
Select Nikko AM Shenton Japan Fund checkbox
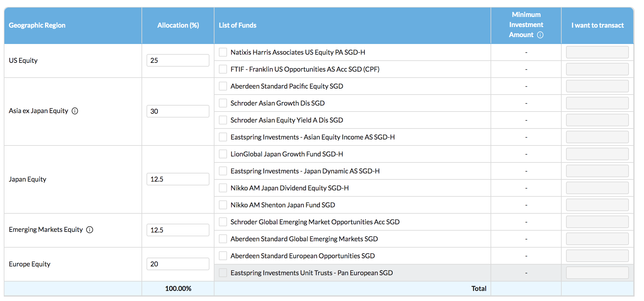point(223,205)
